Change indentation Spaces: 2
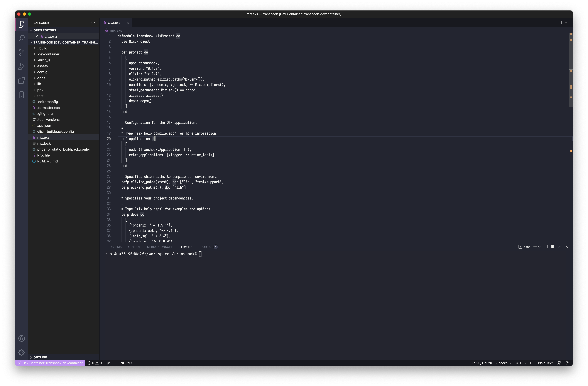This screenshot has width=588, height=386. click(504, 363)
